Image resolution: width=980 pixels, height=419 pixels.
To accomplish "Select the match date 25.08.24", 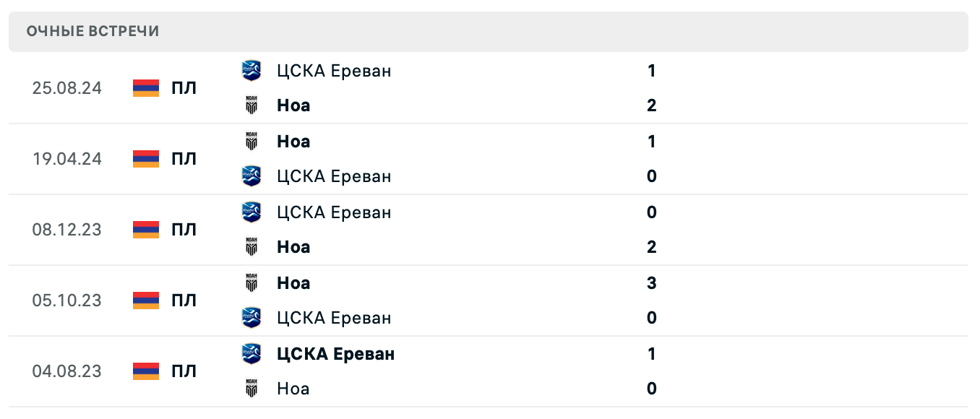I will pyautogui.click(x=67, y=88).
